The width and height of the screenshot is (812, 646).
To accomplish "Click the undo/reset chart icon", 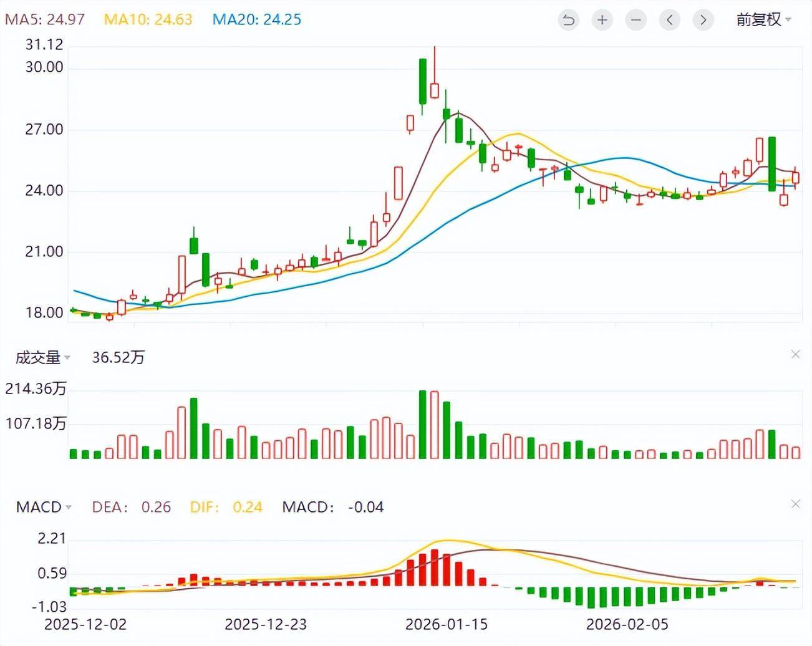I will coord(568,20).
